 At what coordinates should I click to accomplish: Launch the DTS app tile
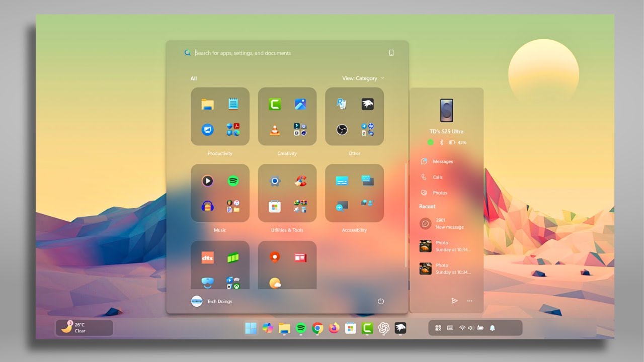[x=207, y=258]
